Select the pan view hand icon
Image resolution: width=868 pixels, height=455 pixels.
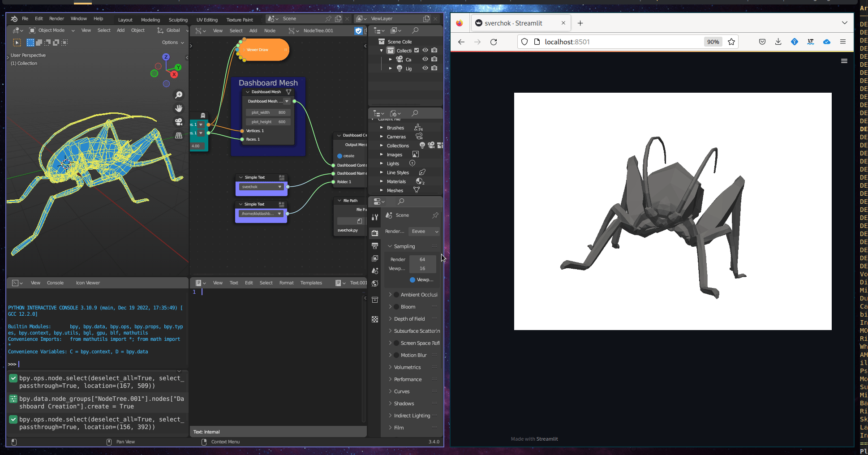179,108
